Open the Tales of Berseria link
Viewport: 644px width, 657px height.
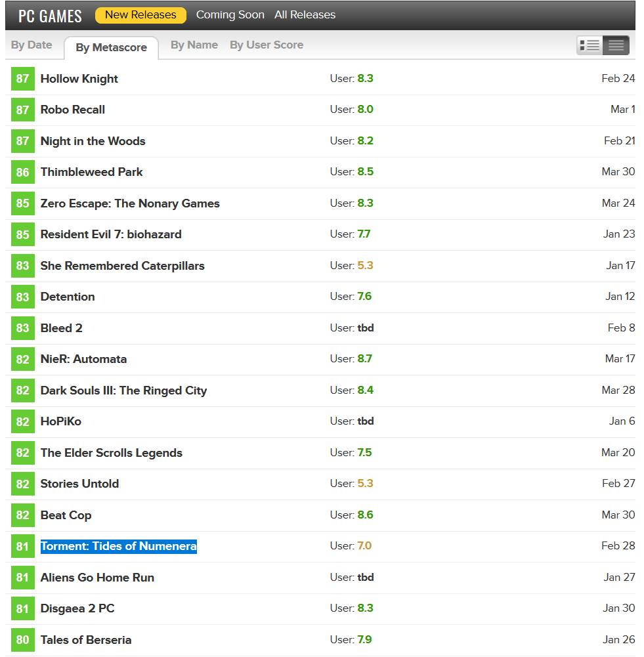(86, 641)
